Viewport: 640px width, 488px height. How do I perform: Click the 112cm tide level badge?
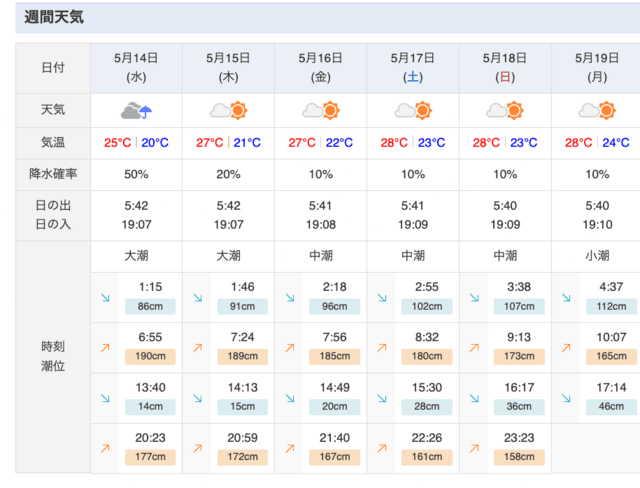pyautogui.click(x=611, y=306)
